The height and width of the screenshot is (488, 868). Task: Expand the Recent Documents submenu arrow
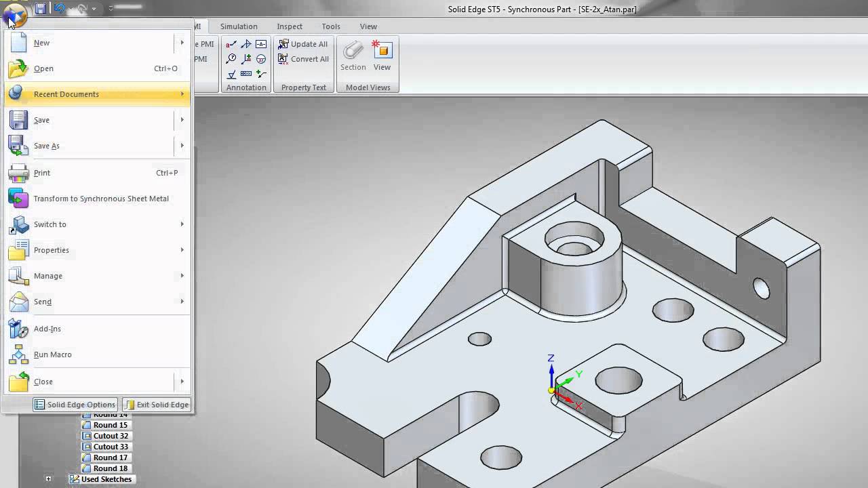(182, 94)
